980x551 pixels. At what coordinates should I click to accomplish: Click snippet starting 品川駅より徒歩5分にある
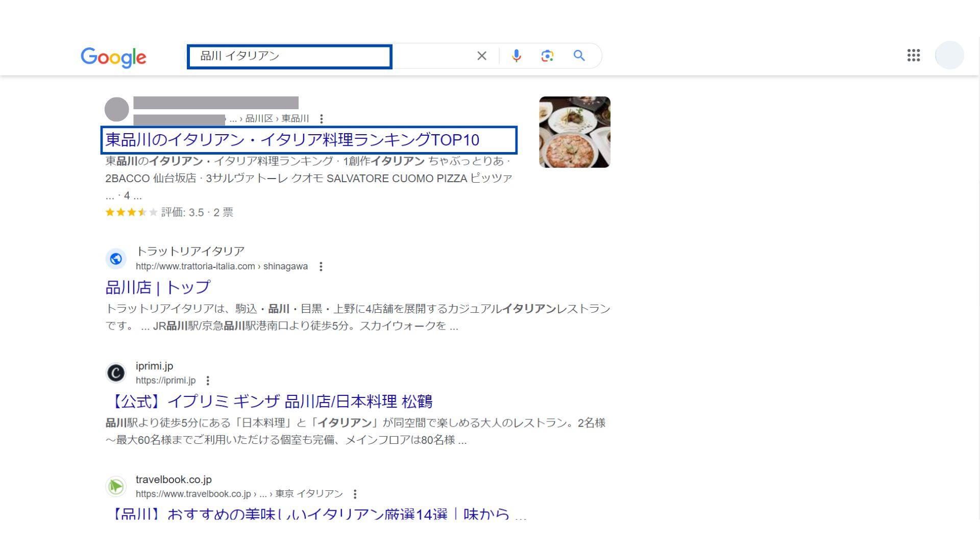355,431
